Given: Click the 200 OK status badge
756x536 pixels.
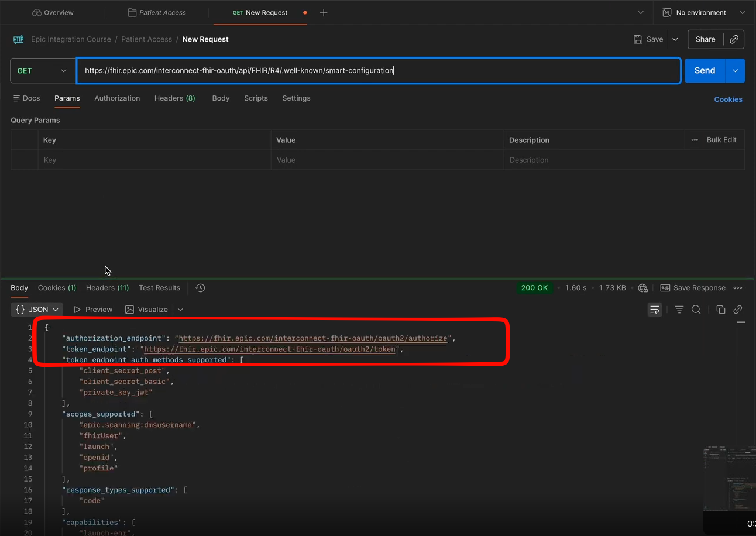Looking at the screenshot, I should (534, 288).
